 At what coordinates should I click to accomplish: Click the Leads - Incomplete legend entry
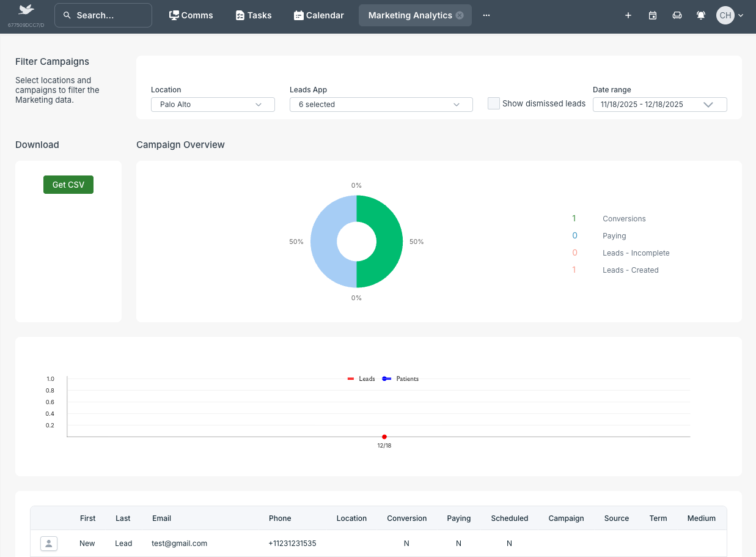[636, 253]
